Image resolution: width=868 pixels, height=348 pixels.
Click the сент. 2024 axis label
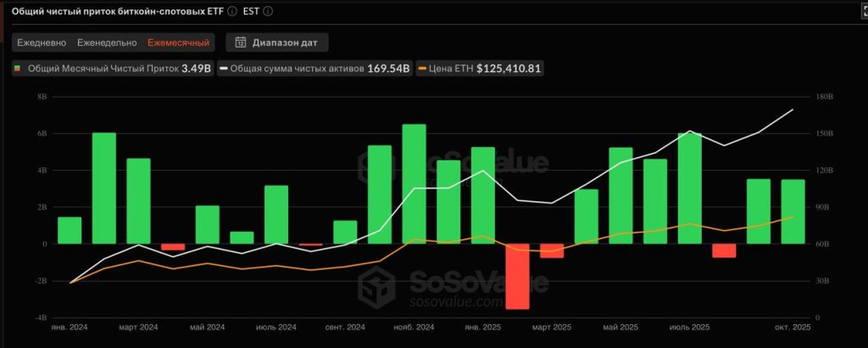[346, 328]
